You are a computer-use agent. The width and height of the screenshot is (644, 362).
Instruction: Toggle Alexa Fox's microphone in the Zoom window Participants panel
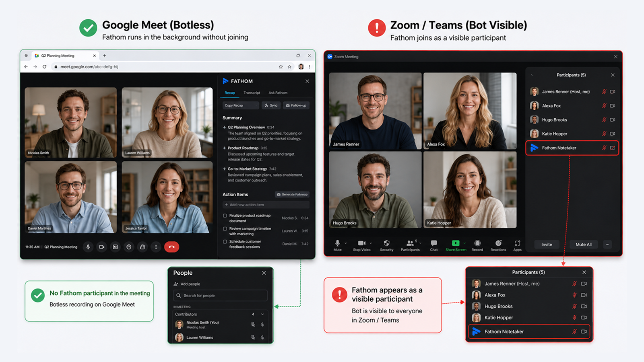pyautogui.click(x=604, y=106)
